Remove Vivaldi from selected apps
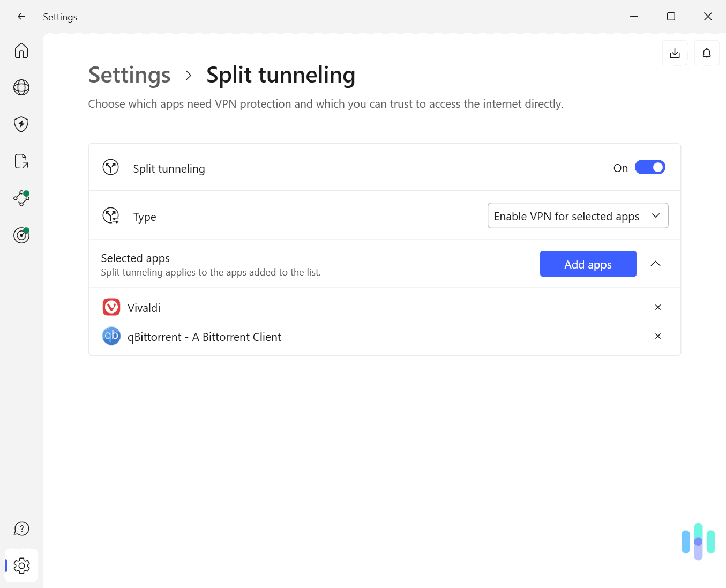726x588 pixels. point(657,307)
